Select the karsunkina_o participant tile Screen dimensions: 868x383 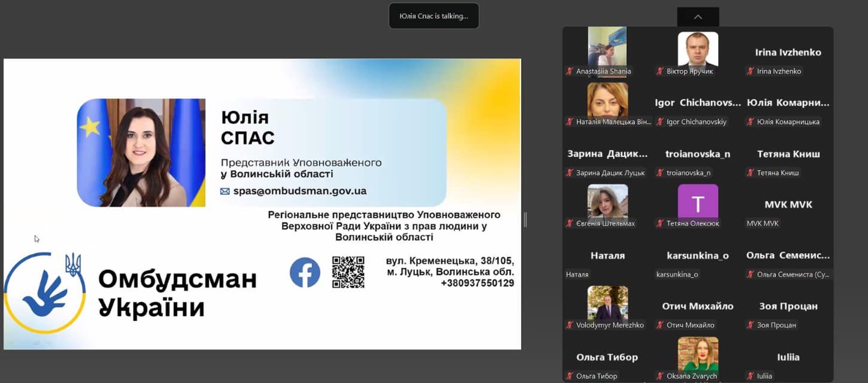click(x=697, y=256)
